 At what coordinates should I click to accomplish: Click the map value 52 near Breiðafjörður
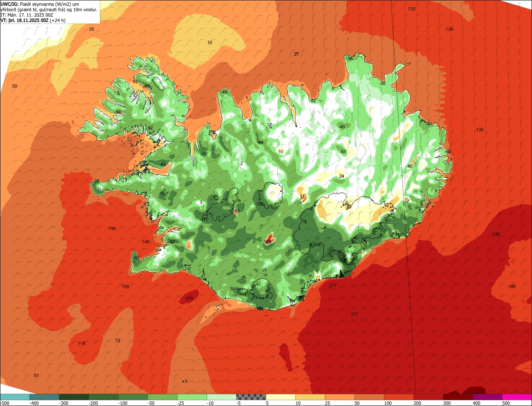click(150, 128)
